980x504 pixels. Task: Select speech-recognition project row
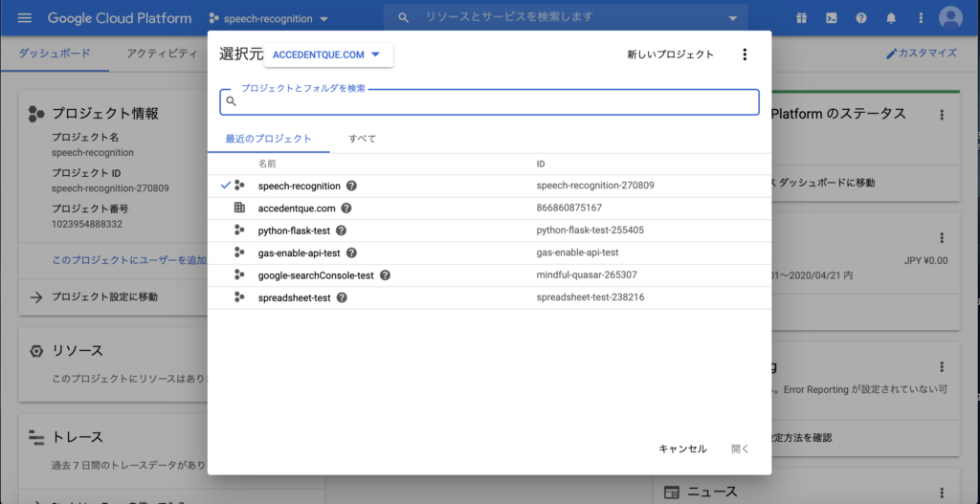(489, 186)
